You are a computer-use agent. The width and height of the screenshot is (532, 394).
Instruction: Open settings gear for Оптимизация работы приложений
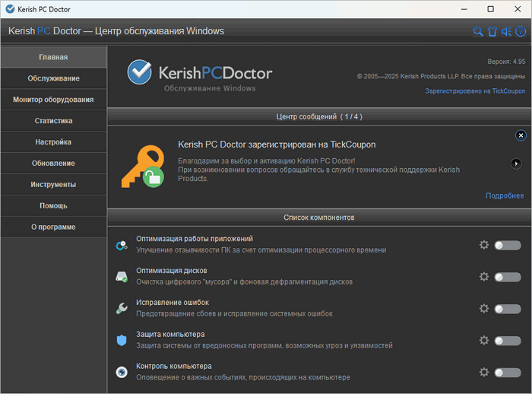(484, 245)
